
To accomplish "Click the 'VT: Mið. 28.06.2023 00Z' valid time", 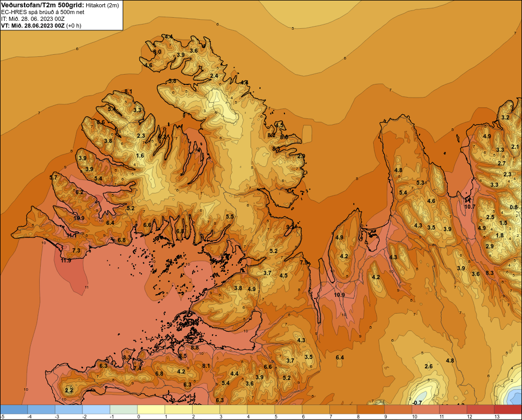I will pyautogui.click(x=33, y=26).
